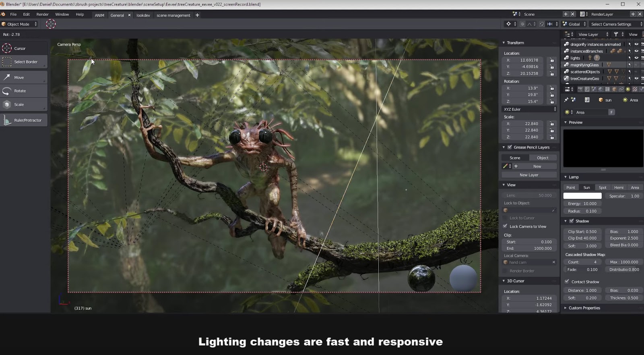
Task: Activate the Move tool
Action: (x=24, y=77)
